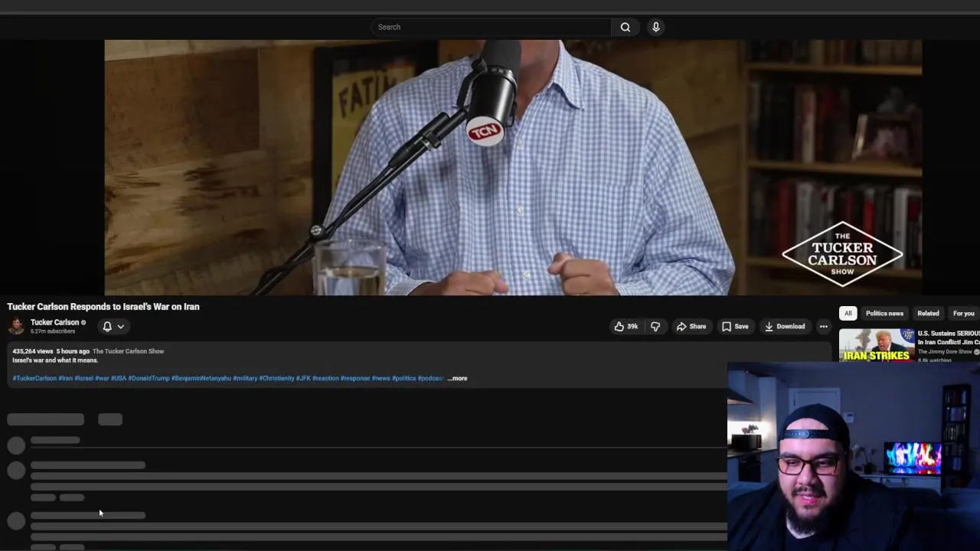Select the Politics news filter chip

pos(884,313)
